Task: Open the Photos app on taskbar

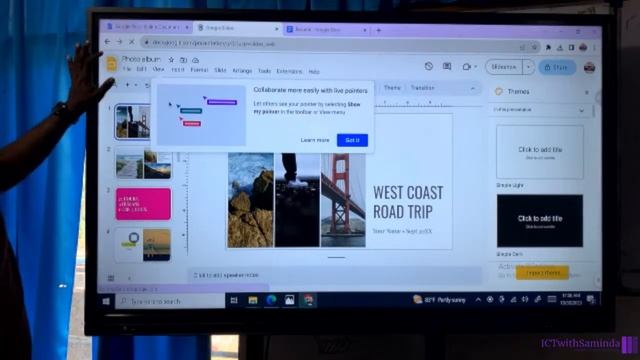Action: (289, 300)
